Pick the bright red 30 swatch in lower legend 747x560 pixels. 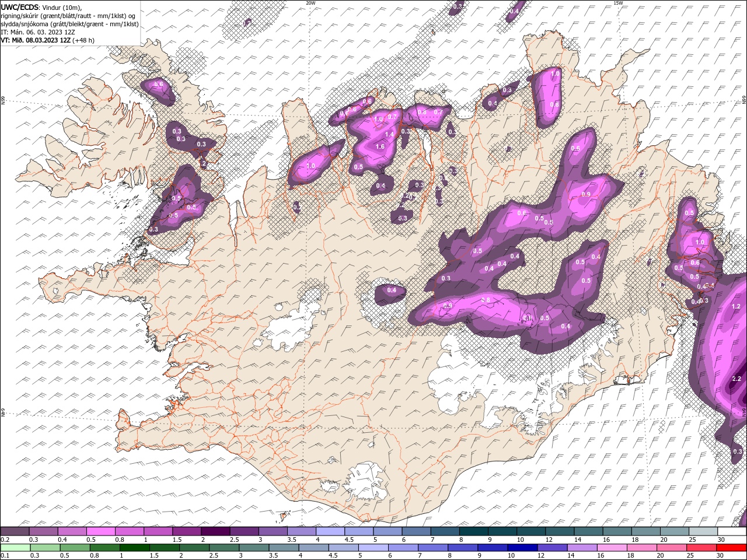(732, 548)
